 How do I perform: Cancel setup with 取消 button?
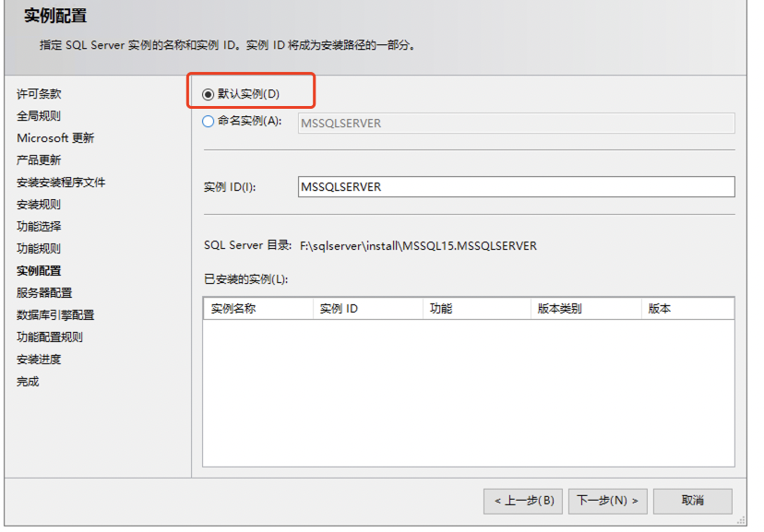692,501
